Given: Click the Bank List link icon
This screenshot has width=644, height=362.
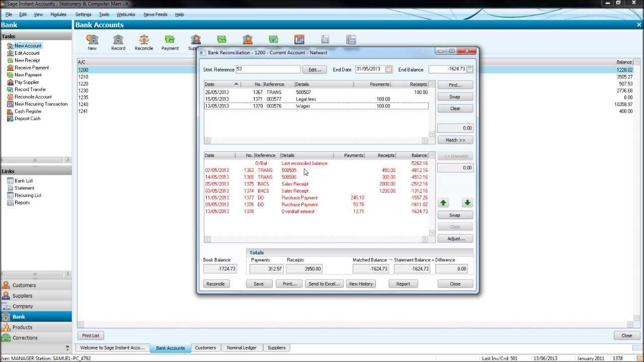Looking at the screenshot, I should click(10, 180).
